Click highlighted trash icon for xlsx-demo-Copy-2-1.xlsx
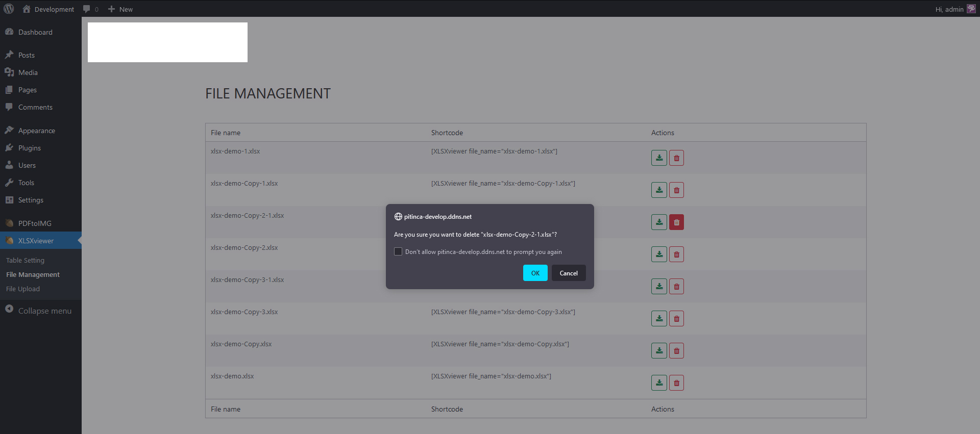The width and height of the screenshot is (980, 434). coord(676,222)
